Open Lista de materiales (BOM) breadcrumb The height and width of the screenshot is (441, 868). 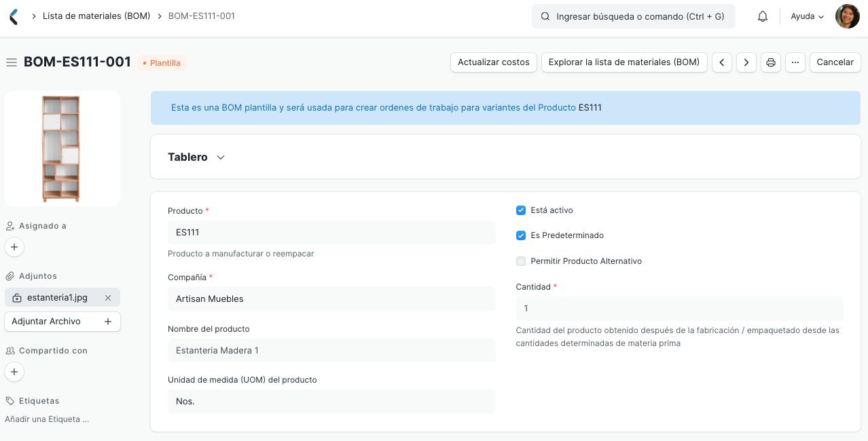coord(96,16)
